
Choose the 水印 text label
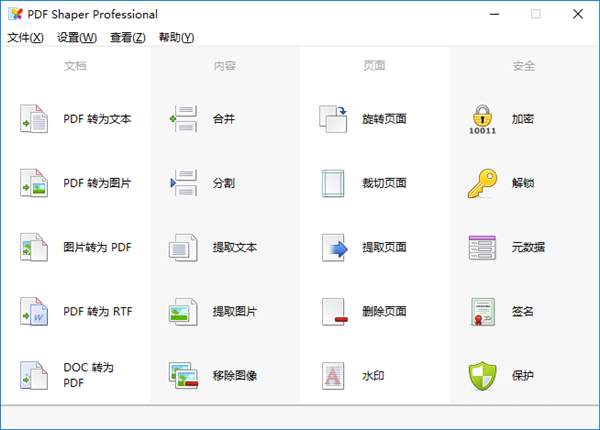click(x=373, y=376)
